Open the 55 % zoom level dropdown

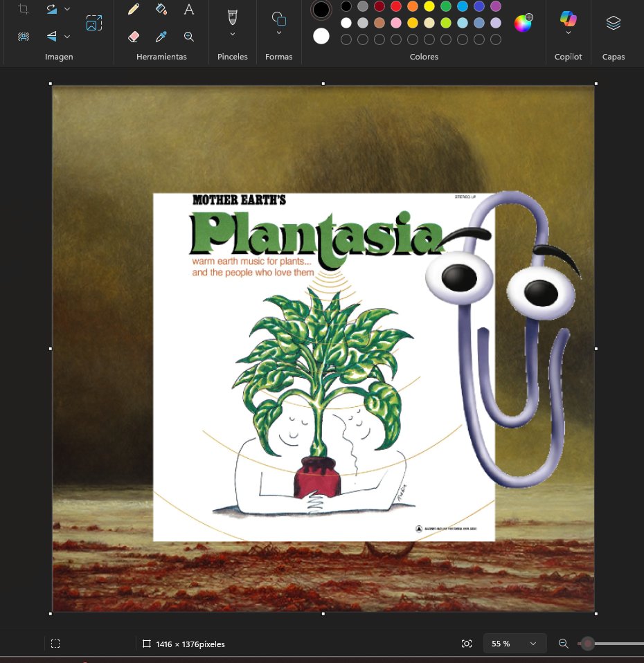(515, 644)
